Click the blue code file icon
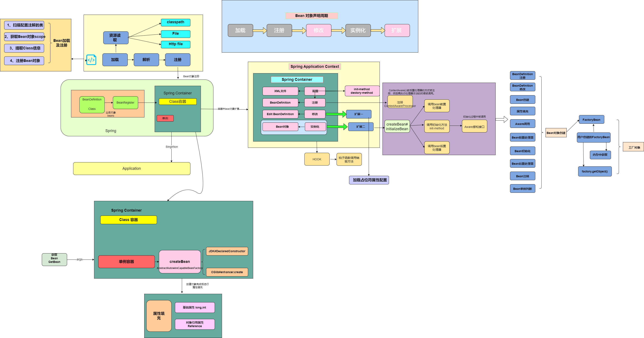Image resolution: width=644 pixels, height=338 pixels. tap(91, 60)
